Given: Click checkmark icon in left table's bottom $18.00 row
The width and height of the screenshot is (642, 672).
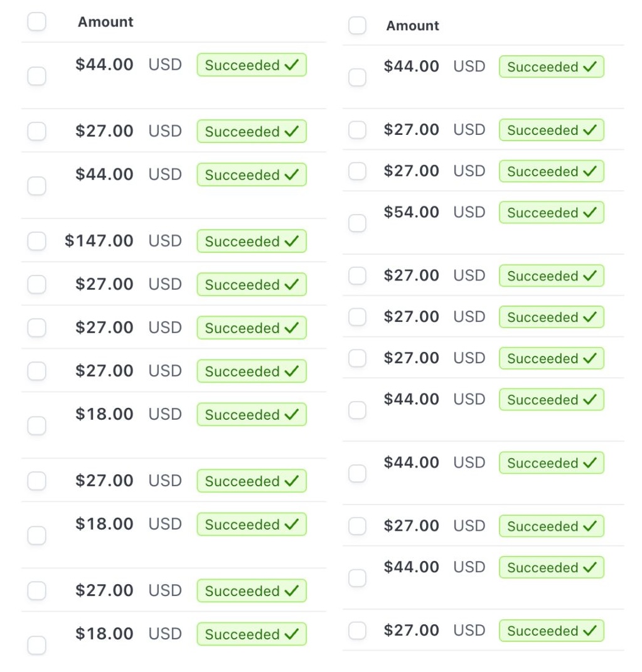Looking at the screenshot, I should point(291,634).
